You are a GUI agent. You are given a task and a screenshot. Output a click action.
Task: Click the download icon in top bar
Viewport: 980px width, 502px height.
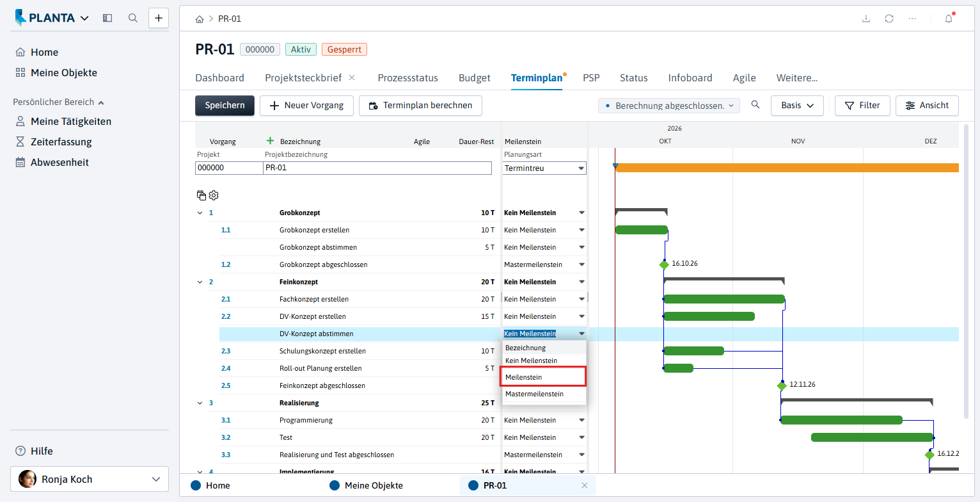pos(866,19)
